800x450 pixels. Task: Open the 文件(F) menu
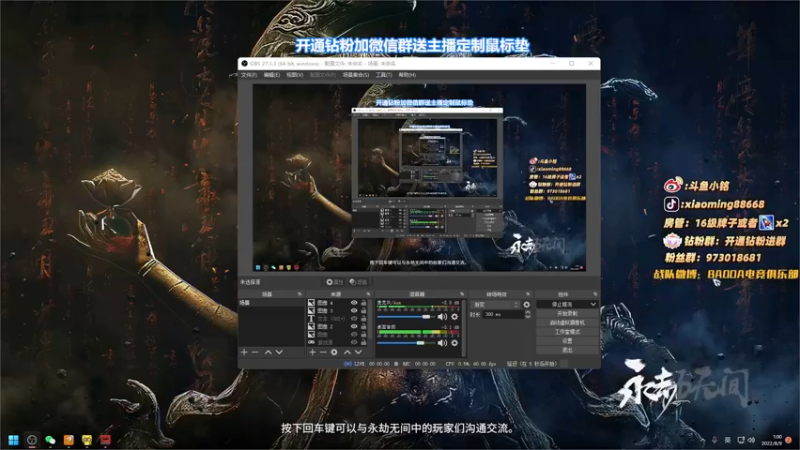[x=248, y=75]
